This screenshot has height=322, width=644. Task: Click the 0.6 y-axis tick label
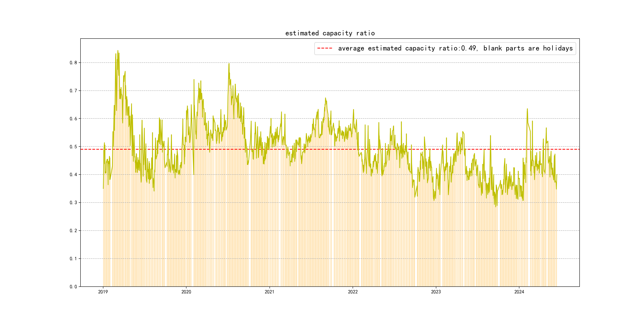[x=73, y=119]
